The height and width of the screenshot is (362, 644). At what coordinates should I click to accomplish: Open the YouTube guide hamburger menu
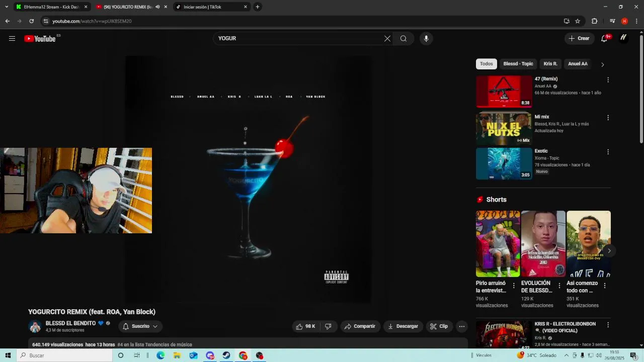(x=12, y=38)
